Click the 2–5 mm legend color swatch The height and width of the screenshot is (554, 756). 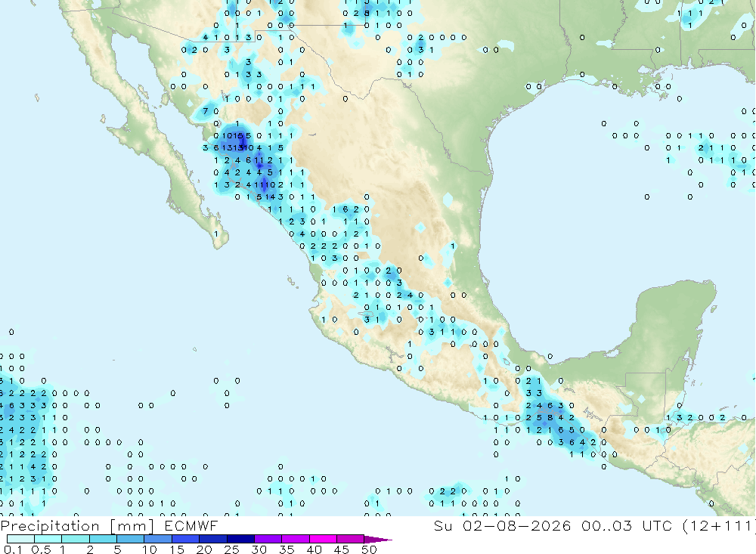coord(103,539)
